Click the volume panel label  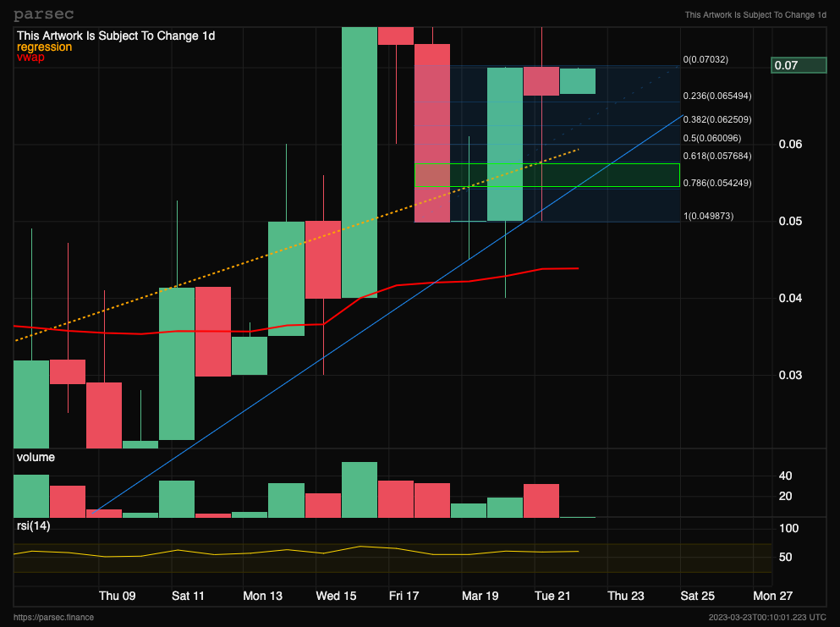click(x=36, y=457)
